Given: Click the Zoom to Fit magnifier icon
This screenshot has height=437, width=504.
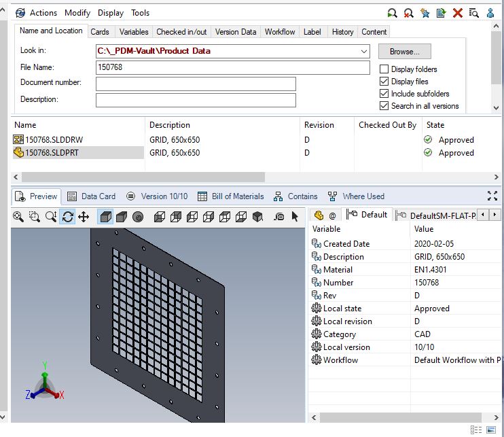Looking at the screenshot, I should pos(18,217).
